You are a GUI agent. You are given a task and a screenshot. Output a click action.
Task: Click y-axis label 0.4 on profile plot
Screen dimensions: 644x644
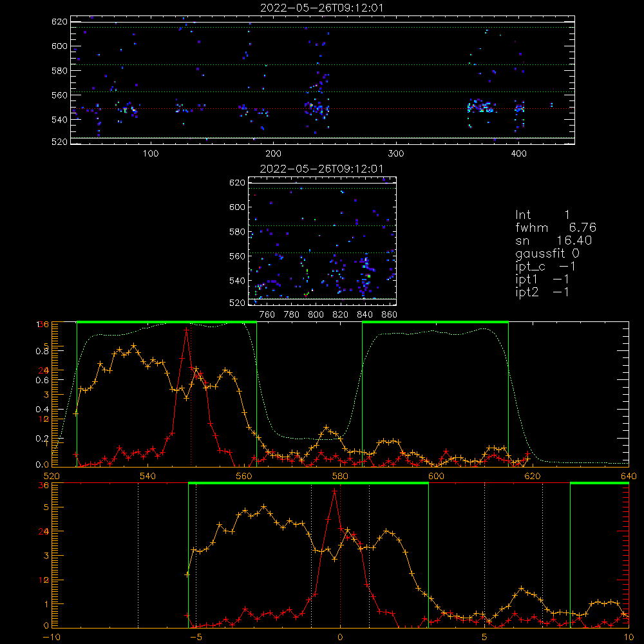point(43,410)
